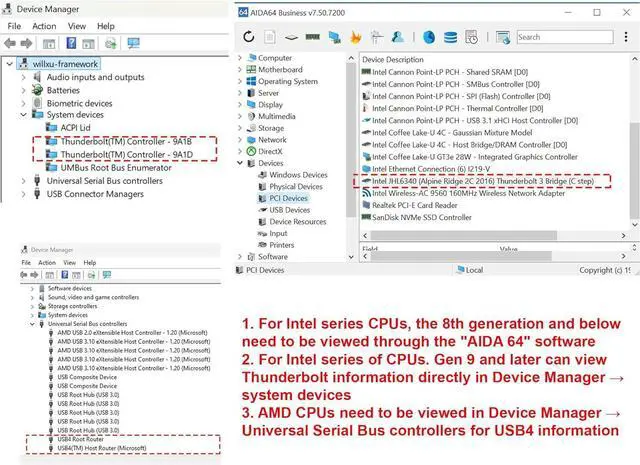Collapse the System devices node
640x465 pixels.
coord(24,115)
